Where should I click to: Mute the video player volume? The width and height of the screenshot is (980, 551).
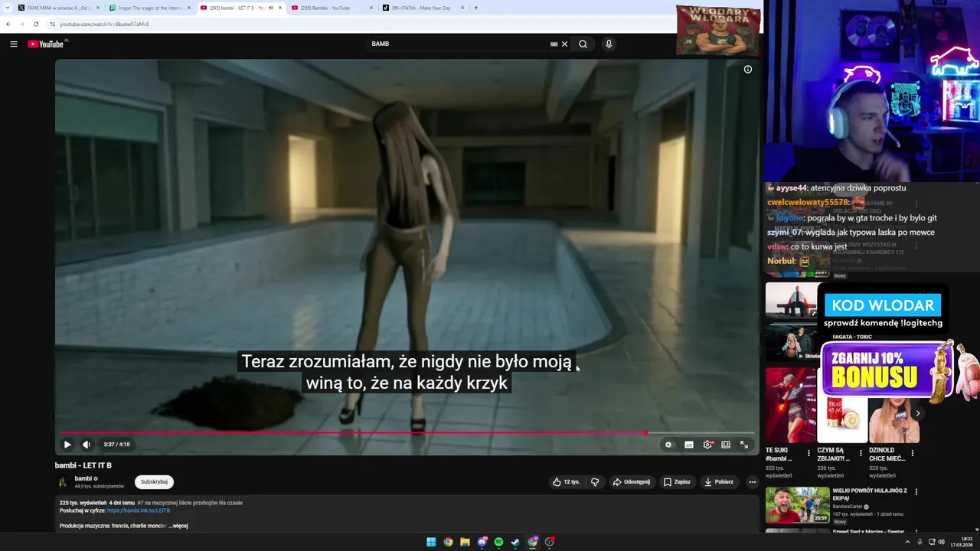point(87,445)
